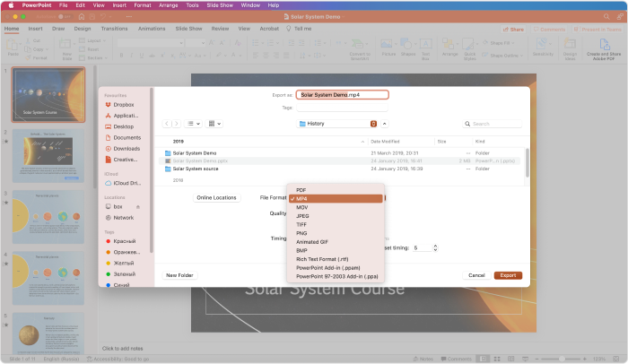Viewport: 628px width, 364px height.
Task: Open the list view options dropdown
Action: [x=193, y=124]
